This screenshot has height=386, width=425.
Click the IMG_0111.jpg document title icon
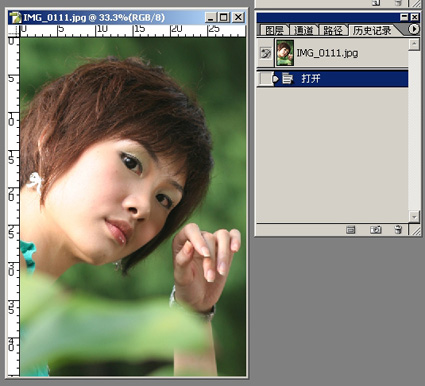15,17
